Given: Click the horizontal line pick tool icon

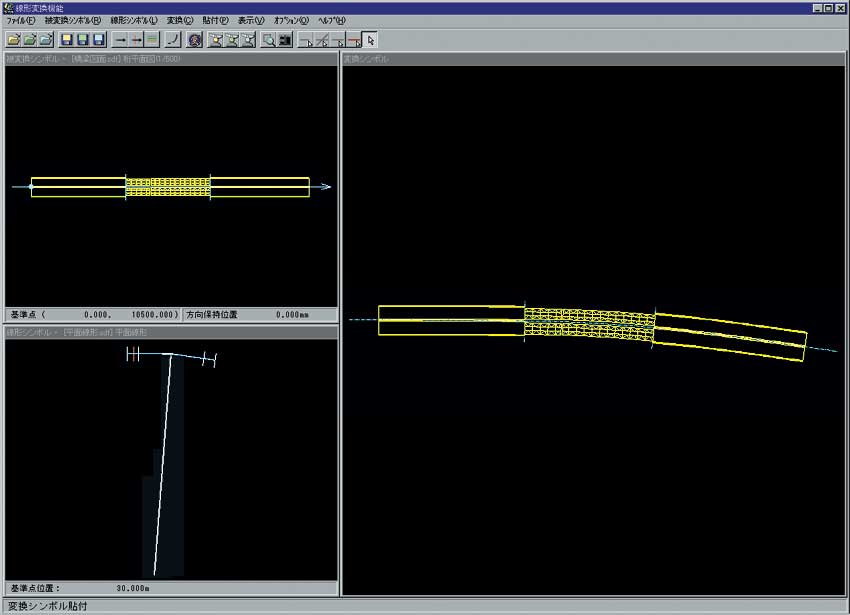Looking at the screenshot, I should 306,40.
